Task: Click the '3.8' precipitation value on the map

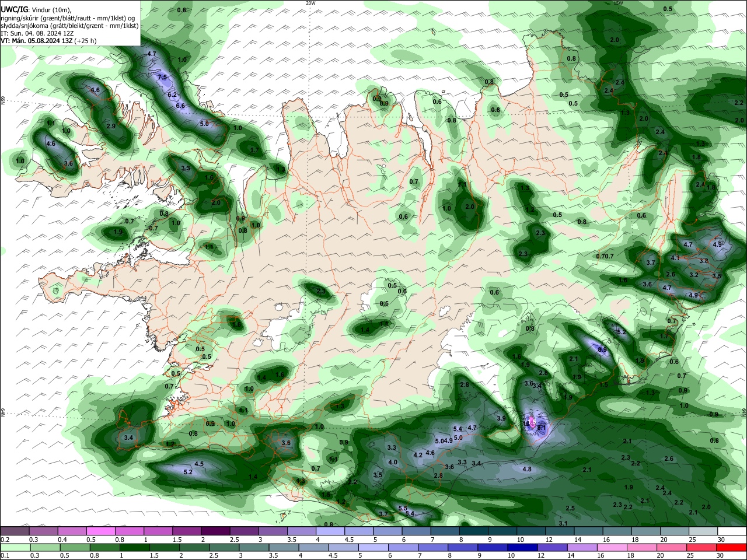Action: tap(704, 261)
